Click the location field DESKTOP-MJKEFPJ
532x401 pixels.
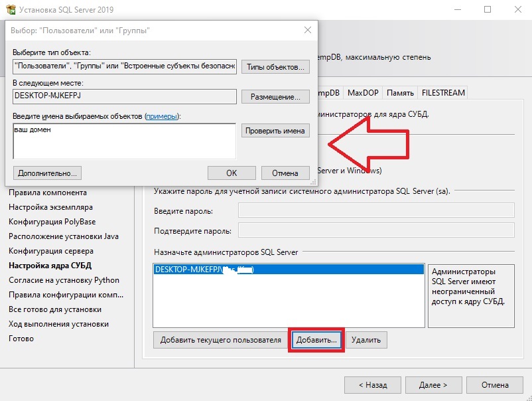[125, 96]
